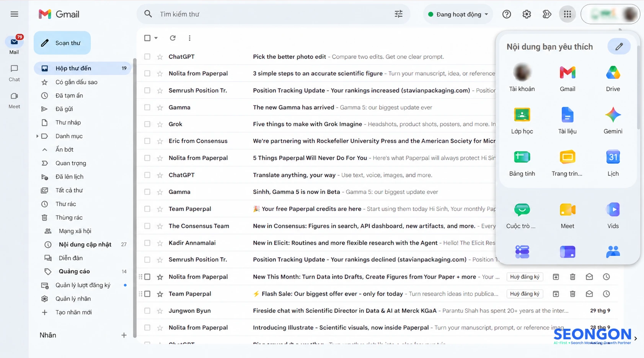This screenshot has height=358, width=644.
Task: Open Bảng tính sheets app
Action: click(522, 163)
